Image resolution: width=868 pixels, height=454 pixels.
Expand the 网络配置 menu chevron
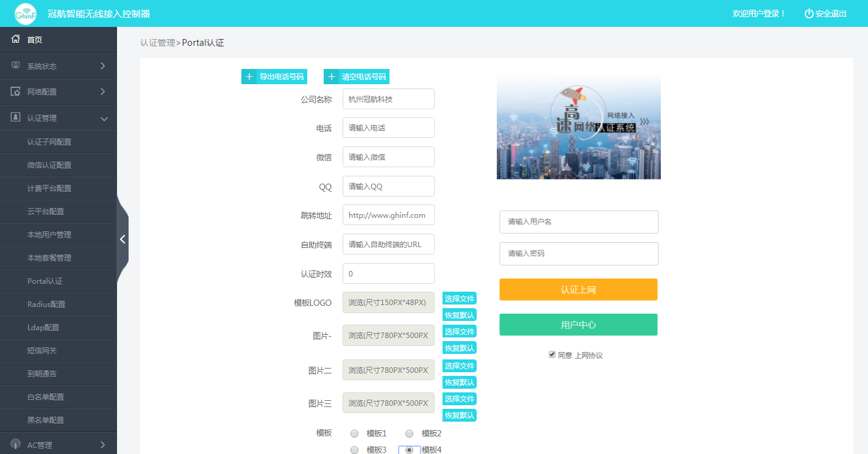point(102,92)
